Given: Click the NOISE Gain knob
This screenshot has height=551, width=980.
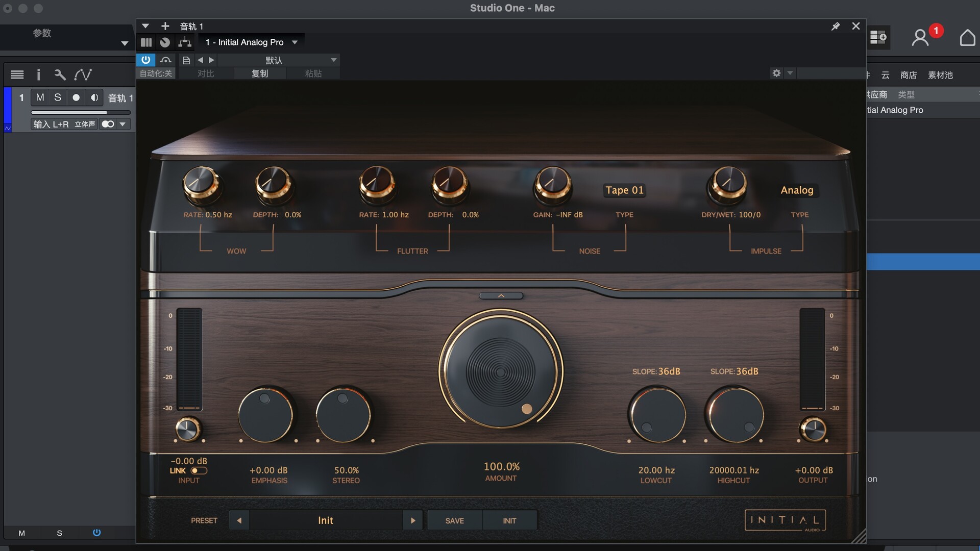Looking at the screenshot, I should click(x=552, y=184).
